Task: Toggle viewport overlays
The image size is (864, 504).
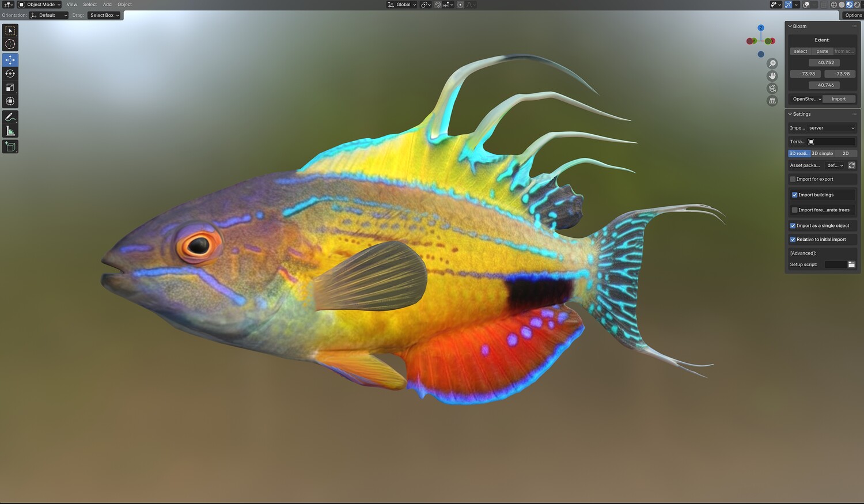Action: pos(806,5)
